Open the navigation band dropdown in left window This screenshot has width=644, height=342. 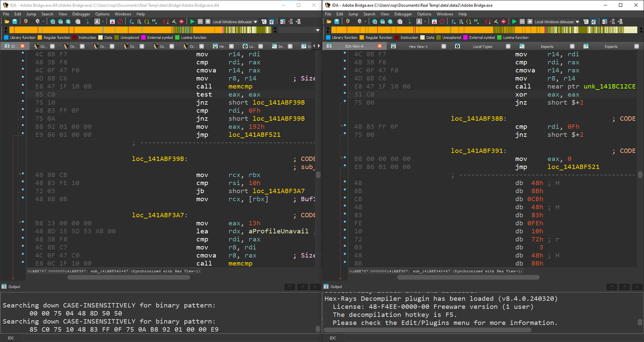point(317,30)
